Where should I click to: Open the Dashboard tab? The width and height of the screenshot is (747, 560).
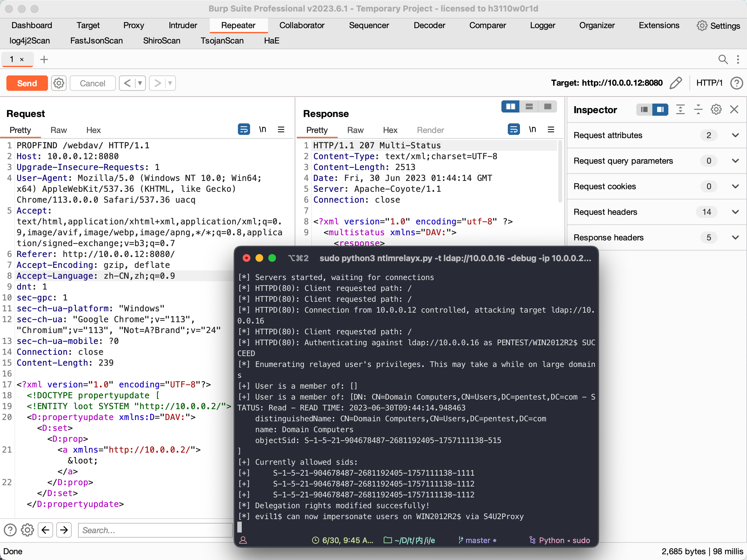coord(32,25)
